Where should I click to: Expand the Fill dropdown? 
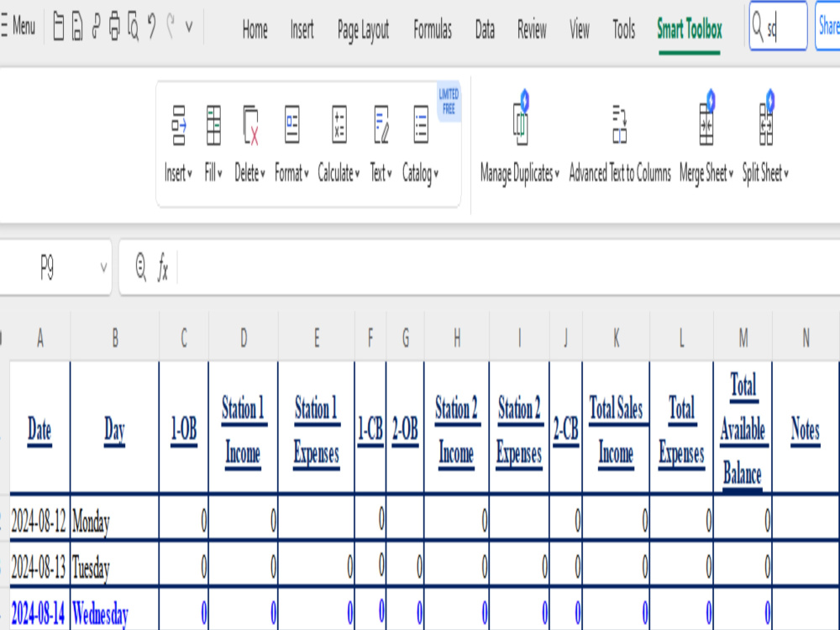[x=213, y=173]
